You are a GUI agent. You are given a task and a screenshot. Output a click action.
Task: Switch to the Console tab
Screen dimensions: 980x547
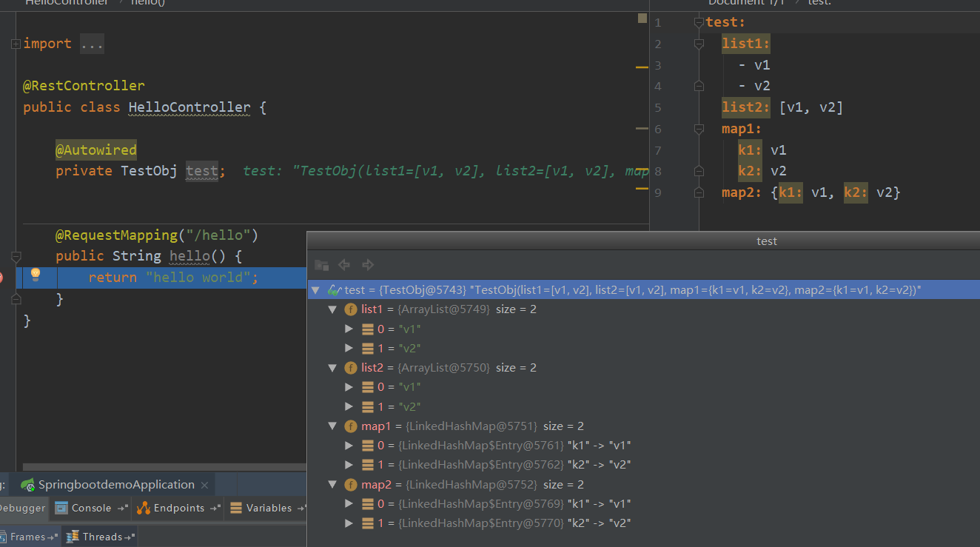[91, 508]
